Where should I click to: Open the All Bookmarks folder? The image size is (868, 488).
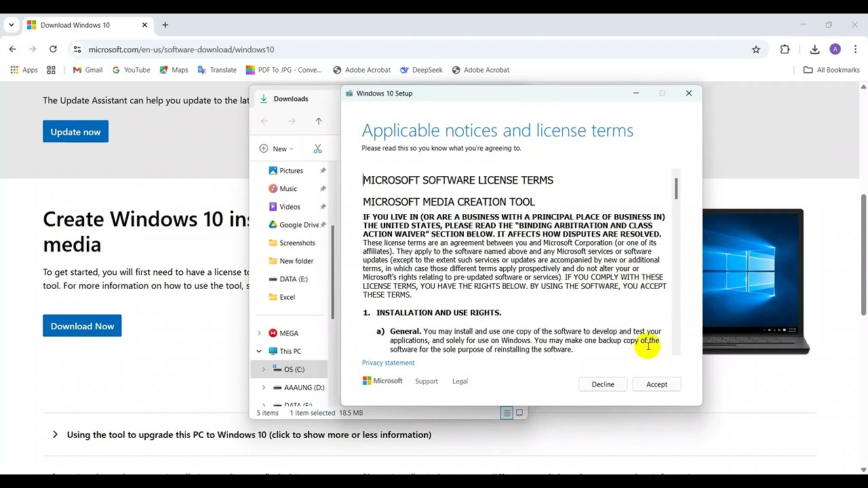click(831, 70)
